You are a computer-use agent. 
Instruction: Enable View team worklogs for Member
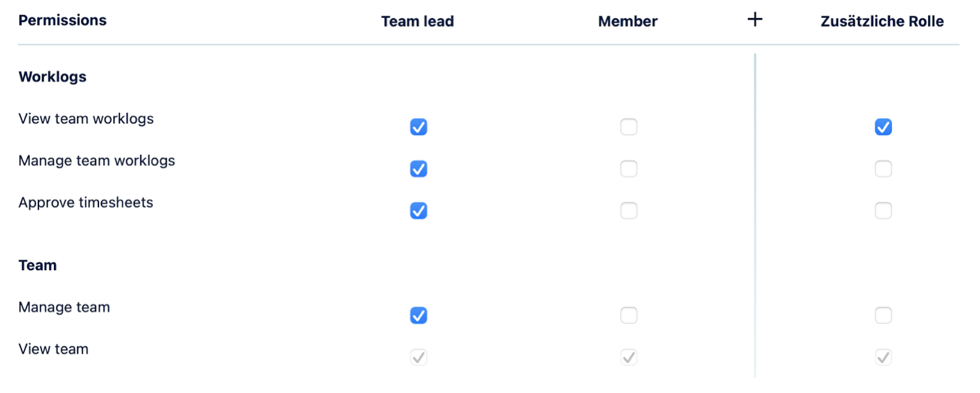629,127
